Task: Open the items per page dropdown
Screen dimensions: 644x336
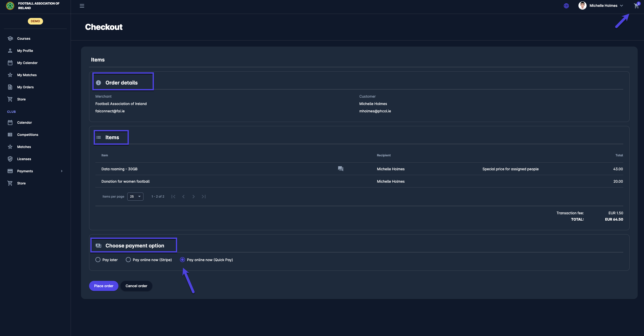Action: (135, 197)
